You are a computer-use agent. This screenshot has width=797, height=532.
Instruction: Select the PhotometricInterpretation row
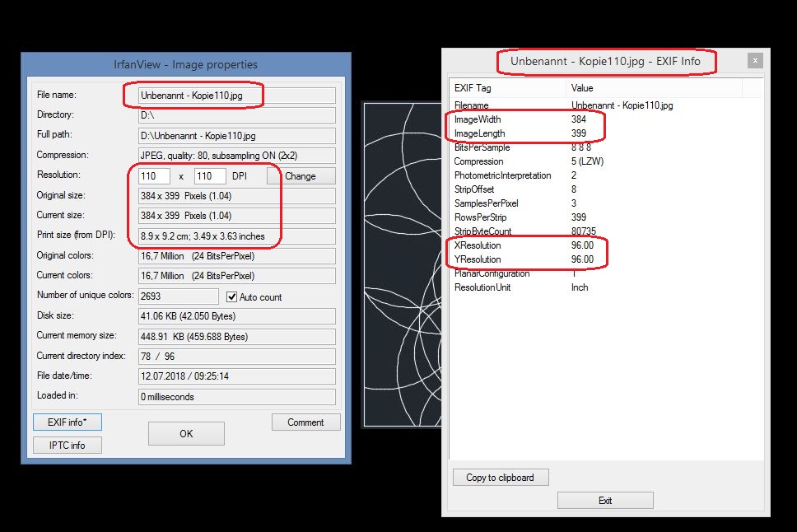pos(606,175)
